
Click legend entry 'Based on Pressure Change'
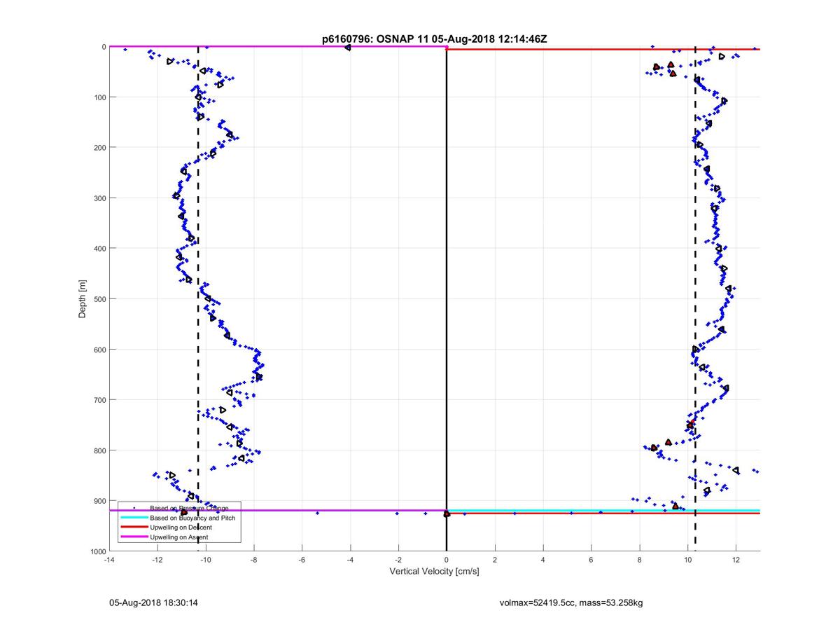[x=189, y=508]
